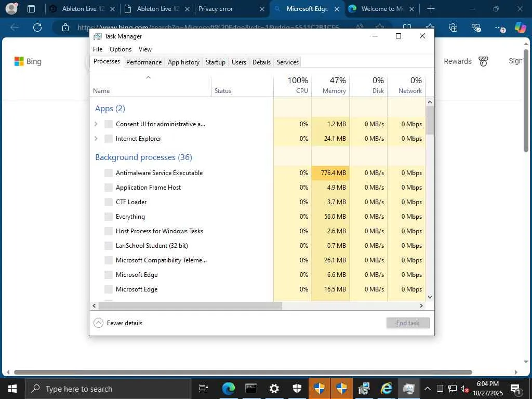The height and width of the screenshot is (399, 532).
Task: Open Task View on the taskbar
Action: click(203, 389)
